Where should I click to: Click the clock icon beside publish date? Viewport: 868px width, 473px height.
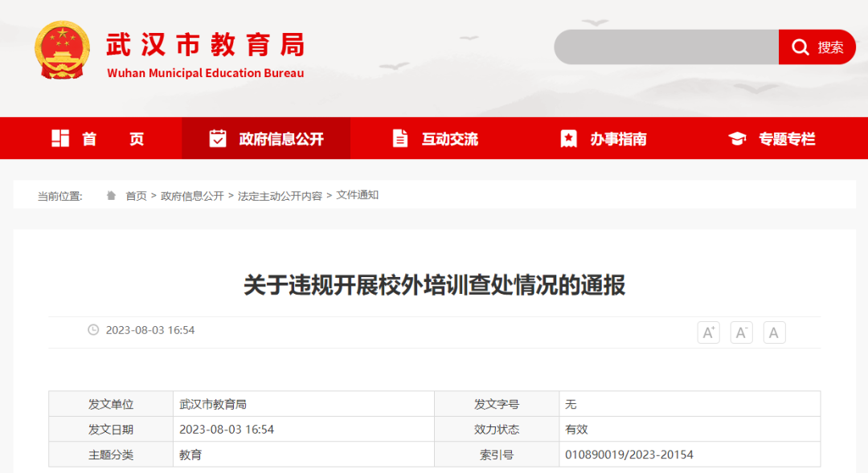point(93,330)
